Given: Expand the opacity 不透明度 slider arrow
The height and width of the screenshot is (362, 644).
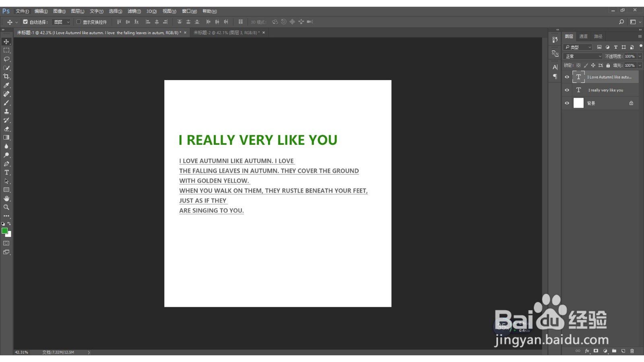Looking at the screenshot, I should coord(640,56).
